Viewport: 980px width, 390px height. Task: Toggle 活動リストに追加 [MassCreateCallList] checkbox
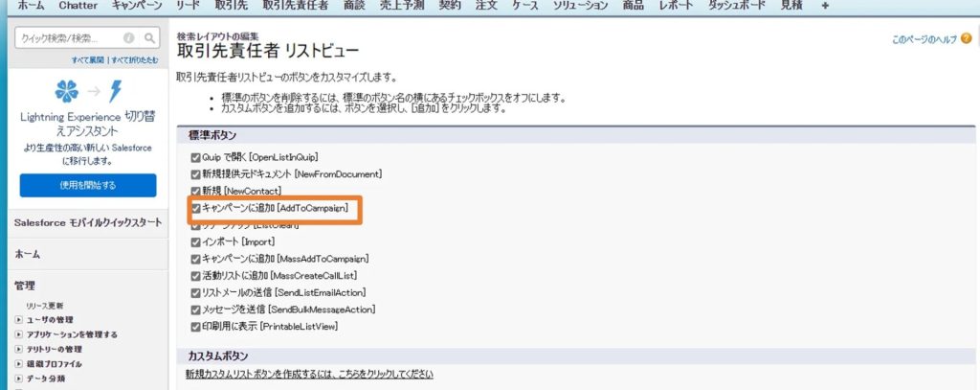195,275
